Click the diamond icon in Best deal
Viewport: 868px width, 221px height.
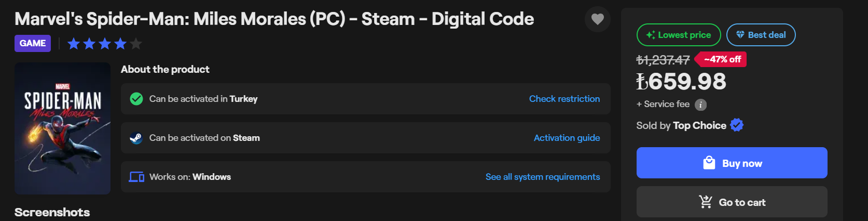[740, 35]
